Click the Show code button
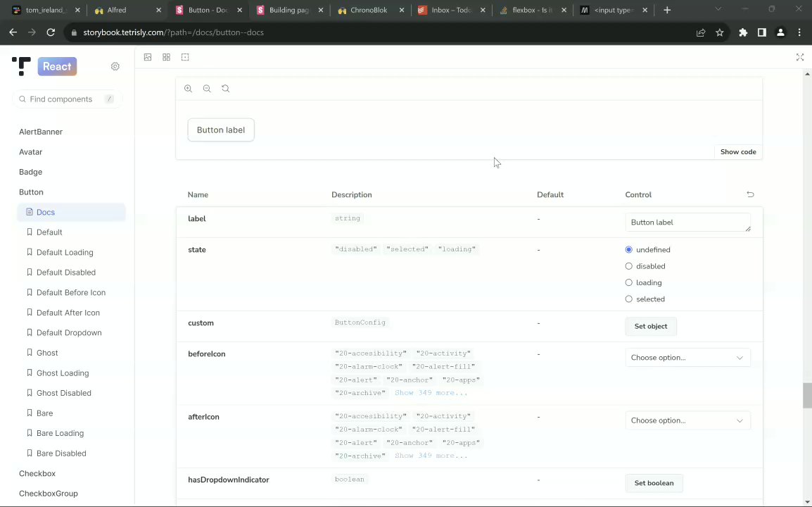 737,152
